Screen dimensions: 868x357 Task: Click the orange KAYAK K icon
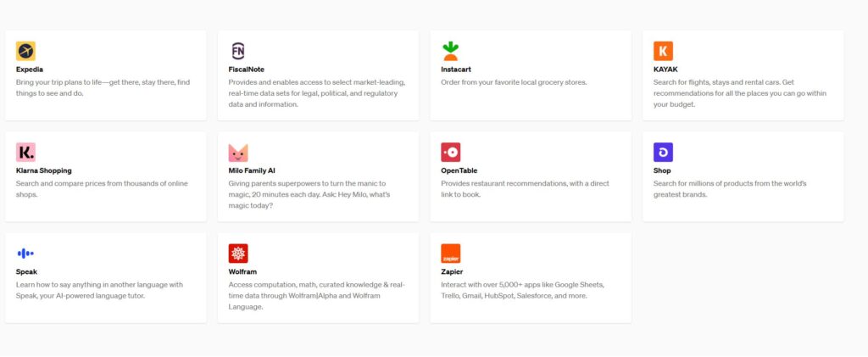point(664,51)
